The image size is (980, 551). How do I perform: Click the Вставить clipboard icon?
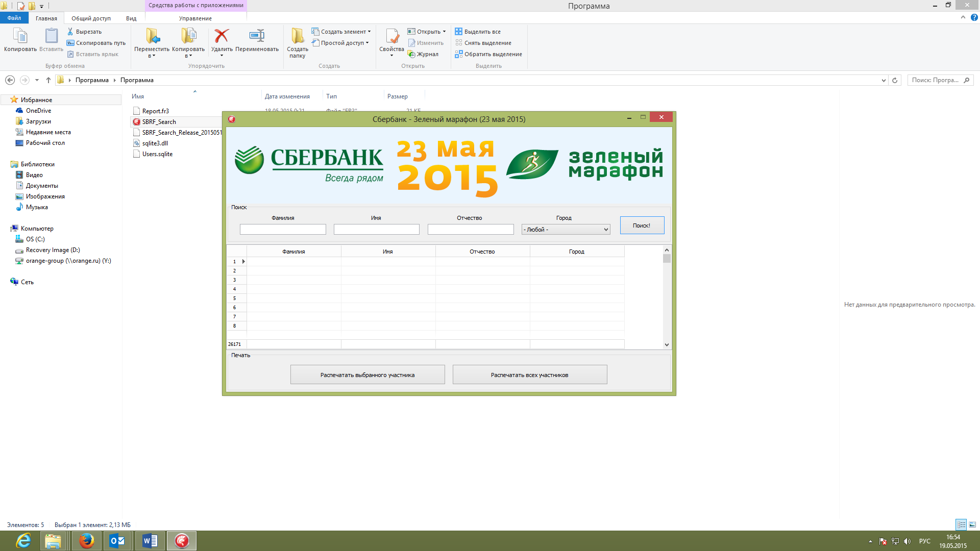point(51,40)
